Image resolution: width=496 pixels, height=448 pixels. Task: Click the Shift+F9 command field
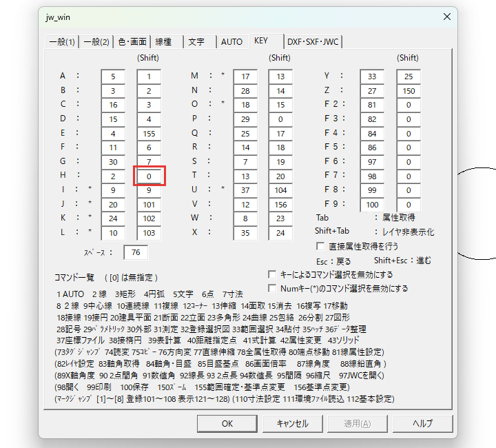pyautogui.click(x=409, y=205)
